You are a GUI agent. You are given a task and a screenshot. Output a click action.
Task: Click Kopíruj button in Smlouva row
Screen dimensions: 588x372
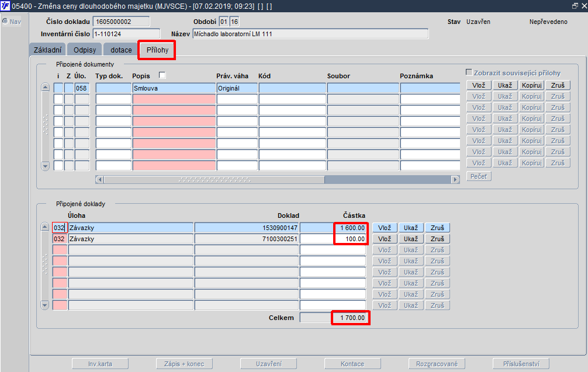click(532, 85)
